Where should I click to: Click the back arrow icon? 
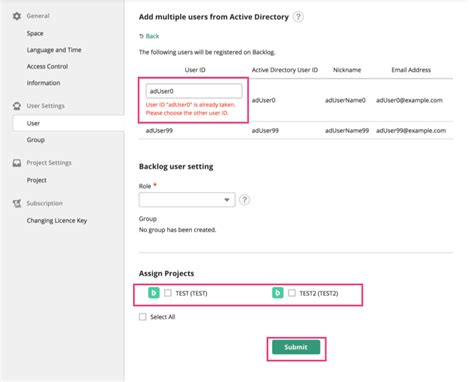coord(141,36)
